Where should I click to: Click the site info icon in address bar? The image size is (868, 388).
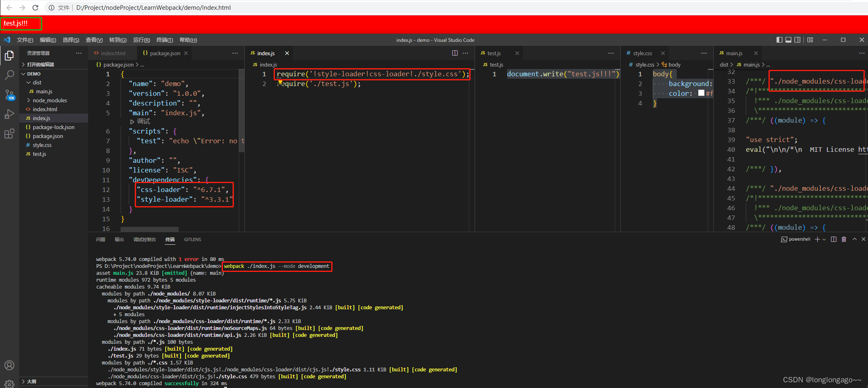click(52, 8)
